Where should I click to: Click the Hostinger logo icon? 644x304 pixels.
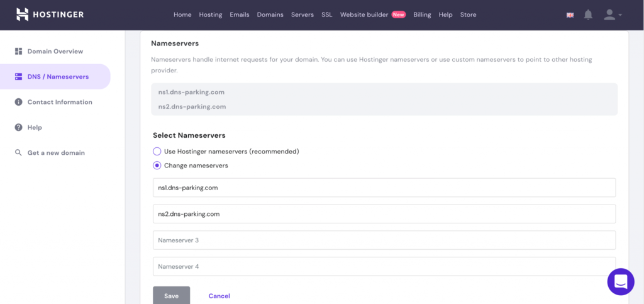(22, 14)
